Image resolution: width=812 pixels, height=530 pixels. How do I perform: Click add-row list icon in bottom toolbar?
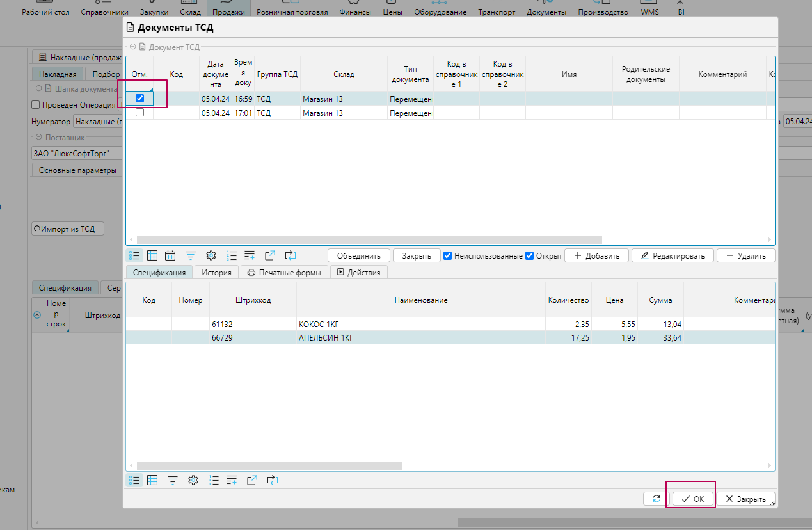tap(232, 480)
